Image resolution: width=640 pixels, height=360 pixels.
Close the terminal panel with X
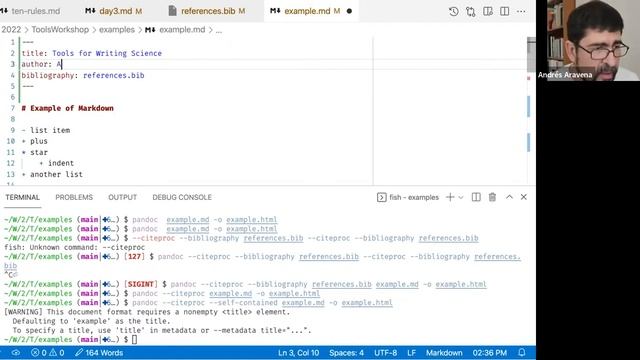click(x=524, y=197)
